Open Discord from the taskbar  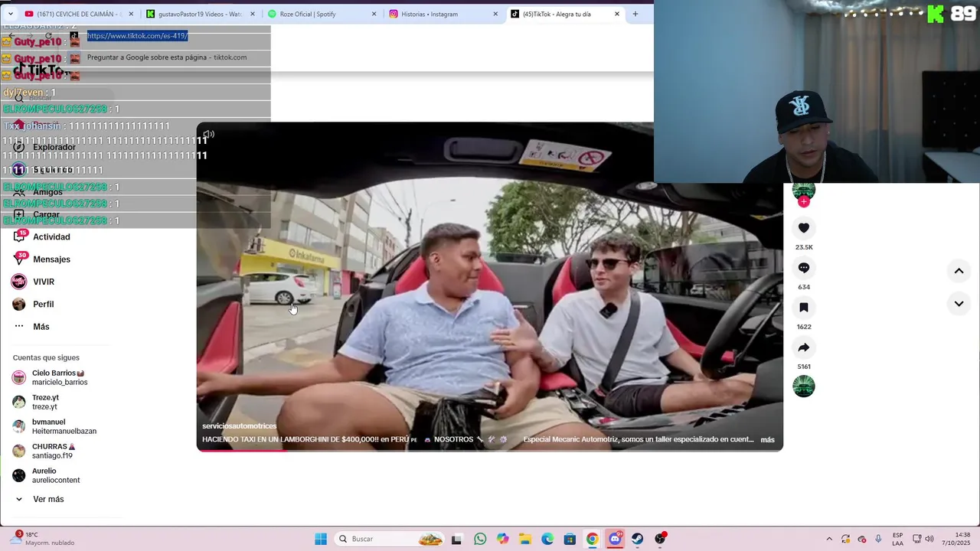pos(615,539)
